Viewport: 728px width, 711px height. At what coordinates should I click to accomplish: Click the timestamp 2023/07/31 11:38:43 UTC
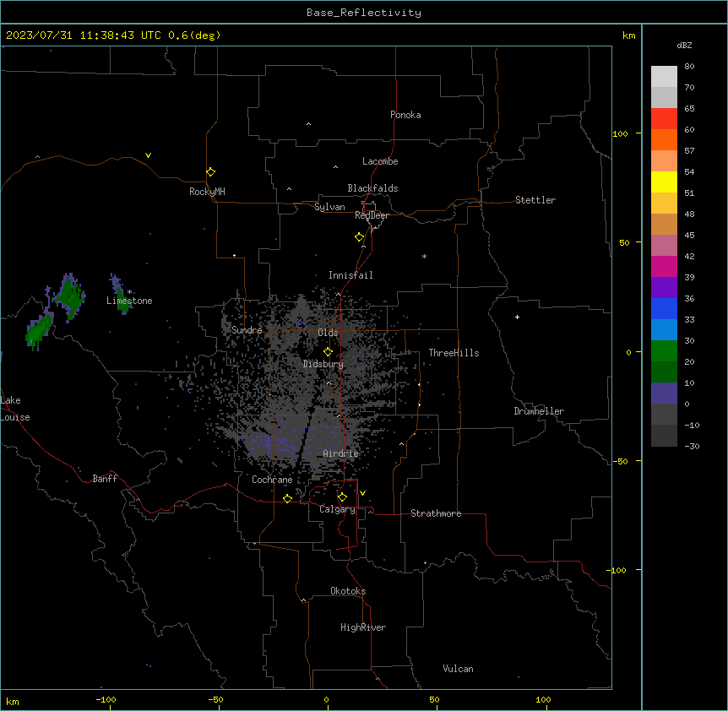click(84, 35)
